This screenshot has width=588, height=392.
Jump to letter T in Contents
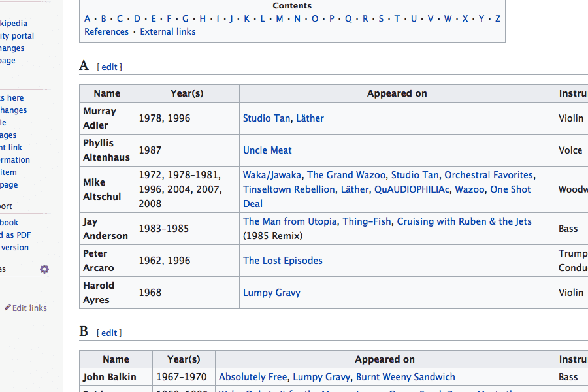(x=397, y=18)
